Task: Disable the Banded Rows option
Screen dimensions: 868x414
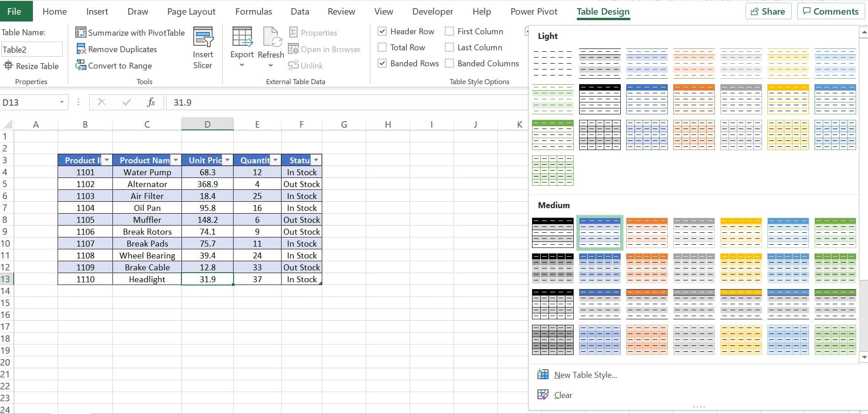Action: [382, 63]
